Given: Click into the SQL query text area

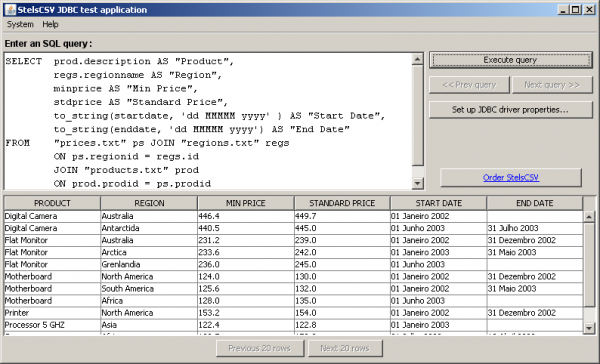Looking at the screenshot, I should tap(208, 121).
